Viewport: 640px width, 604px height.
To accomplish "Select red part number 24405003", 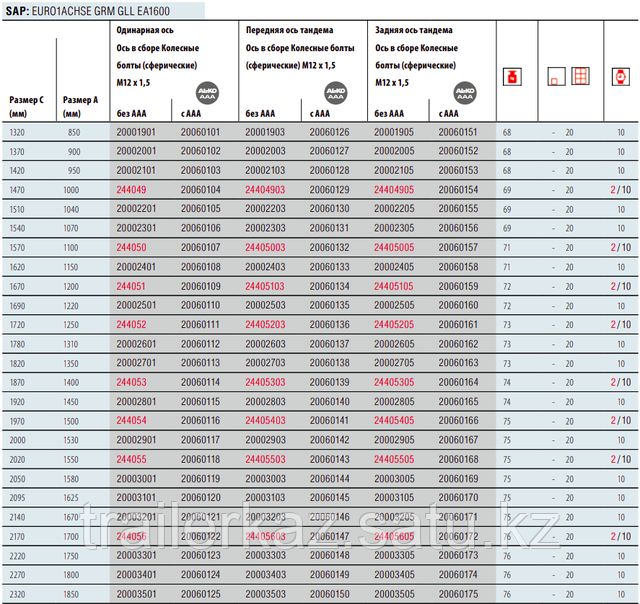I will pos(265,247).
